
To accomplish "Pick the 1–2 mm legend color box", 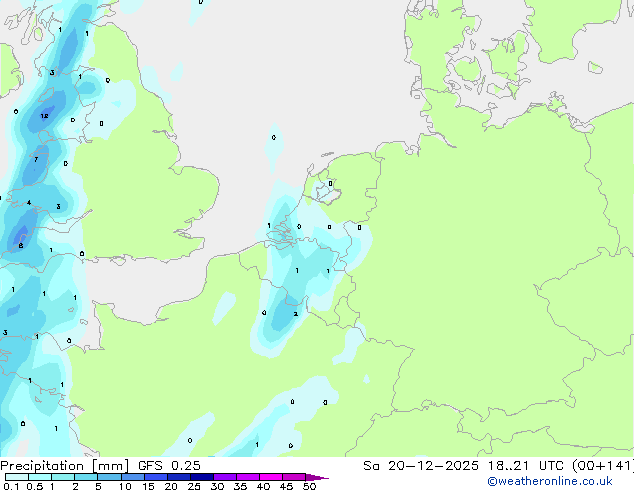I will [63, 477].
